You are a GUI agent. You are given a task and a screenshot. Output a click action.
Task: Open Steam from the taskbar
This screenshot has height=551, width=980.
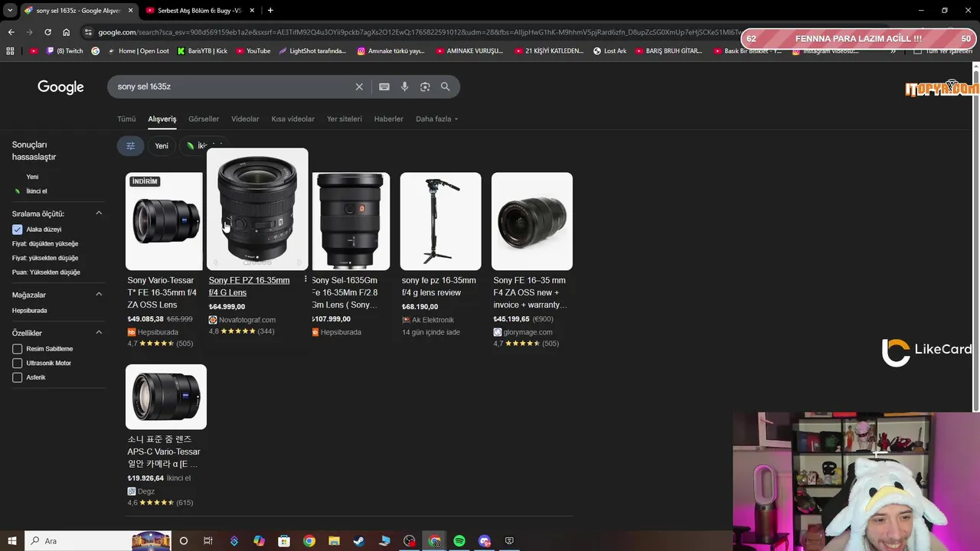[359, 541]
